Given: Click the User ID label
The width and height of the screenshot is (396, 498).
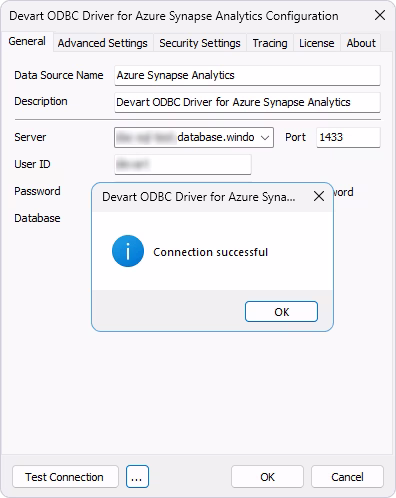Looking at the screenshot, I should pyautogui.click(x=32, y=164).
